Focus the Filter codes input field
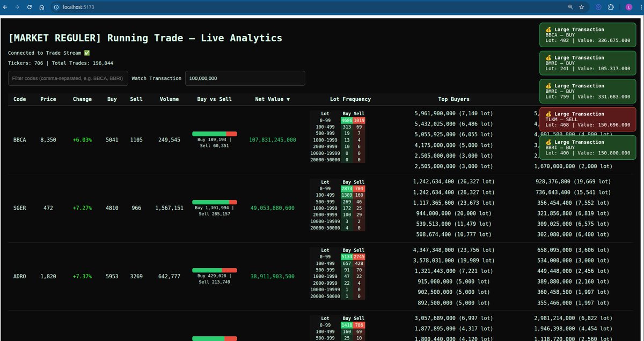Viewport: 644px width, 341px height. 68,78
